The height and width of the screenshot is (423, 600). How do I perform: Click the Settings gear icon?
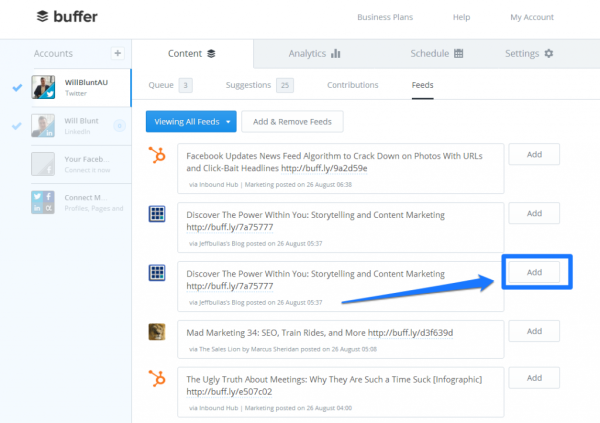(x=549, y=53)
